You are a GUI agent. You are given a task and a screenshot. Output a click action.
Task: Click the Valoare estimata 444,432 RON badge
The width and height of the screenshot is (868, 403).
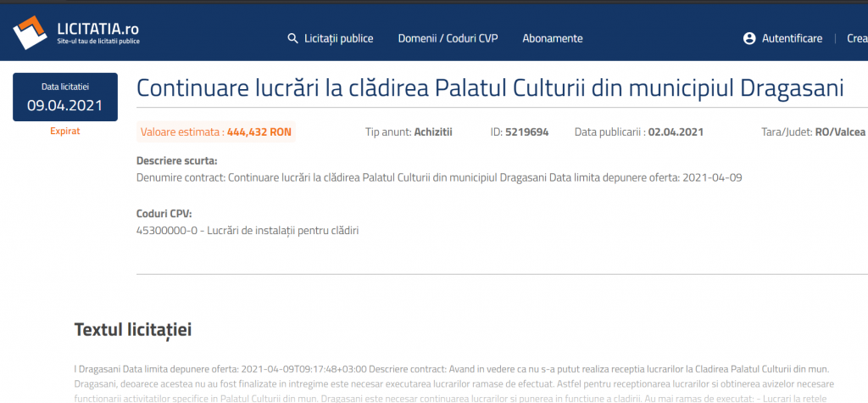click(215, 132)
